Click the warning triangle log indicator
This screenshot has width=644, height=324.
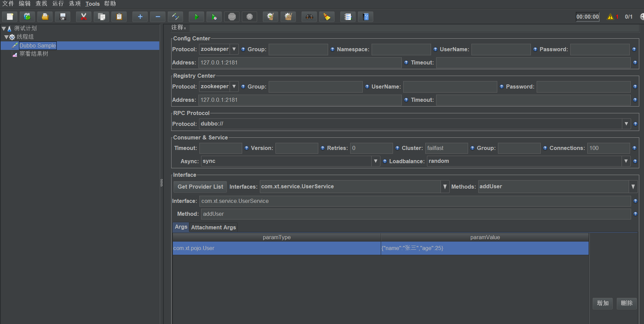[610, 17]
